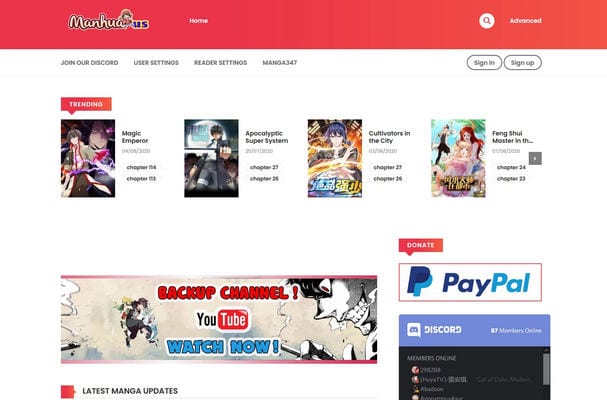The height and width of the screenshot is (400, 607).
Task: Open Magic Emperor cover thumbnail
Action: click(88, 158)
